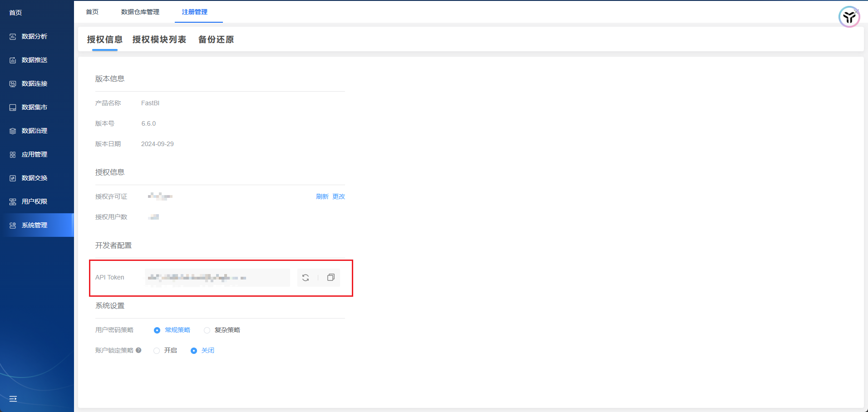The image size is (868, 412).
Task: Select 复杂策略 password policy
Action: tap(222, 330)
